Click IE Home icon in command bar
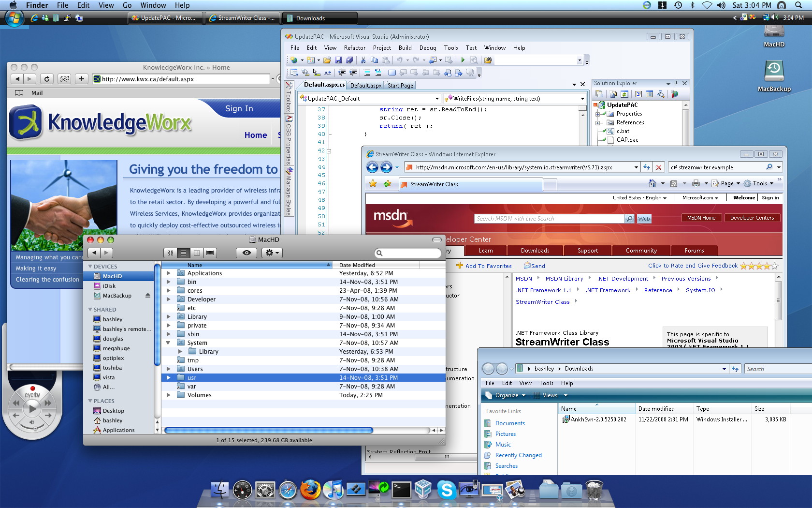The image size is (812, 508). coord(652,183)
